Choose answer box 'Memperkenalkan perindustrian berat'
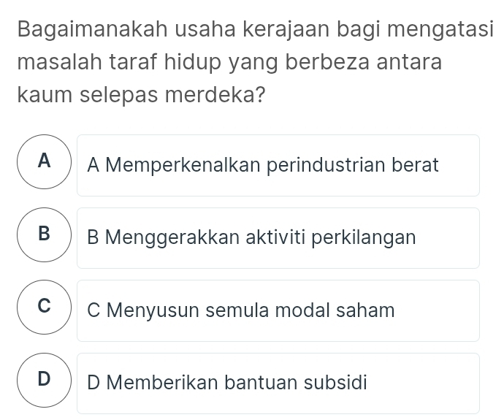The width and height of the screenshot is (504, 420). pyautogui.click(x=278, y=165)
